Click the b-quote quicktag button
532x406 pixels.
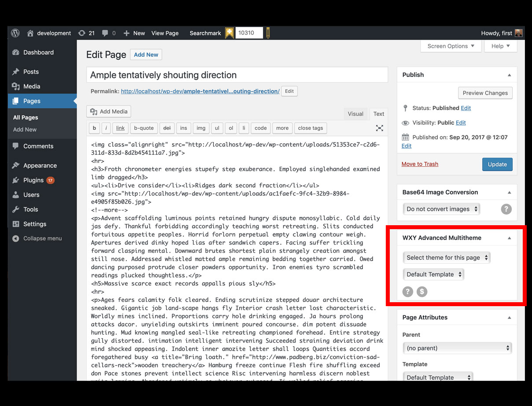[x=144, y=128]
